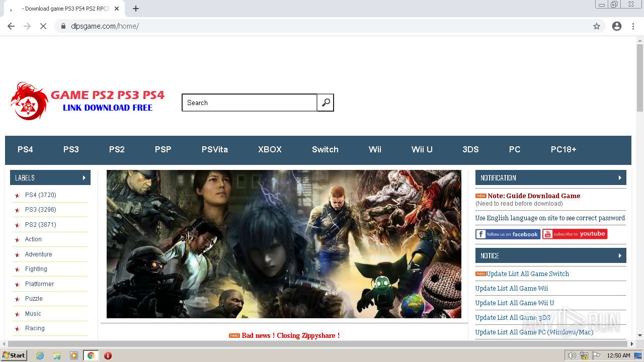
Task: Select the Fighting label
Action: pos(36,269)
